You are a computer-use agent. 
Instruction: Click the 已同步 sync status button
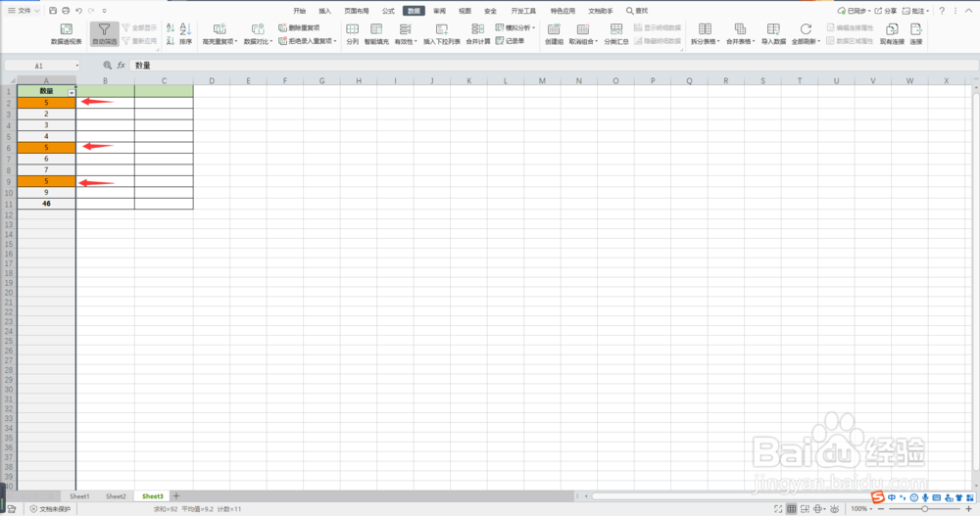click(854, 11)
